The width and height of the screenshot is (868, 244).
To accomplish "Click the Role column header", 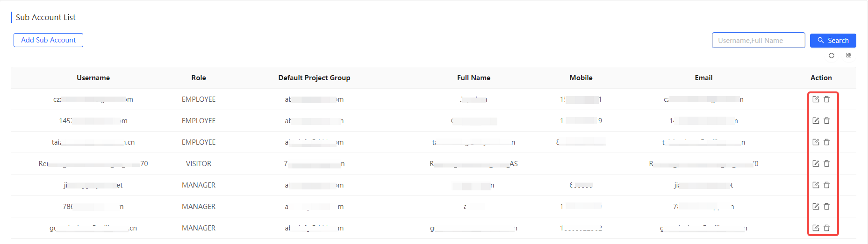I will tap(199, 78).
